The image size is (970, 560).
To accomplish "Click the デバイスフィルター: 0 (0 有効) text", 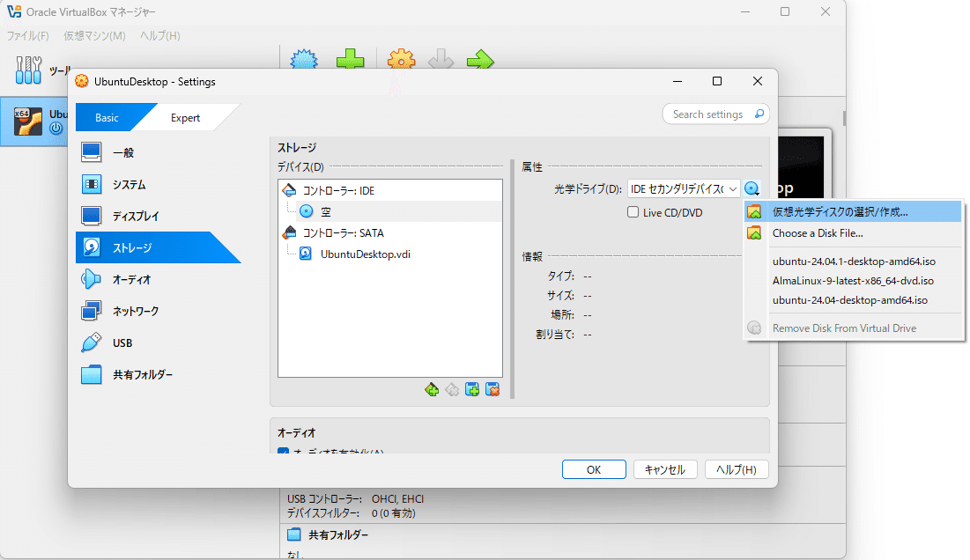I will (352, 513).
